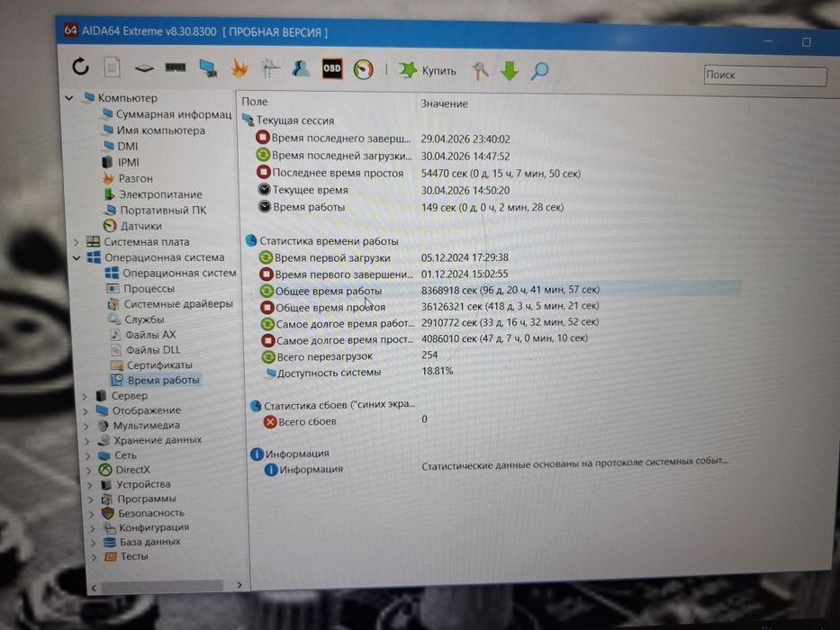Open the memory module toolbar icon
The image size is (840, 630).
pyautogui.click(x=176, y=67)
